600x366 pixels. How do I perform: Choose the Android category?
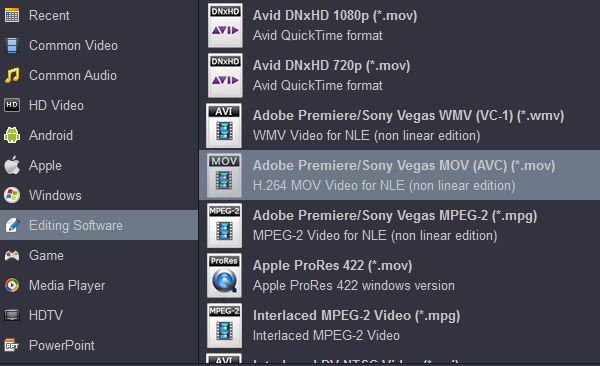[x=99, y=135]
